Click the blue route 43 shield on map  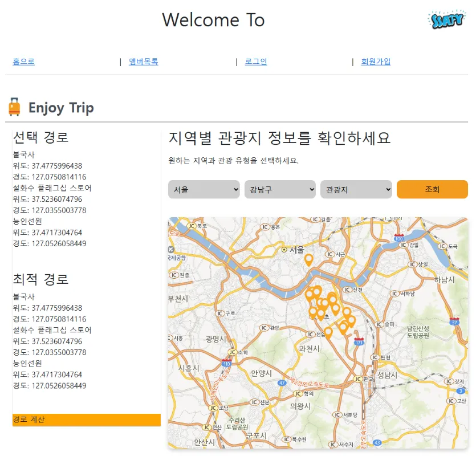point(377,442)
